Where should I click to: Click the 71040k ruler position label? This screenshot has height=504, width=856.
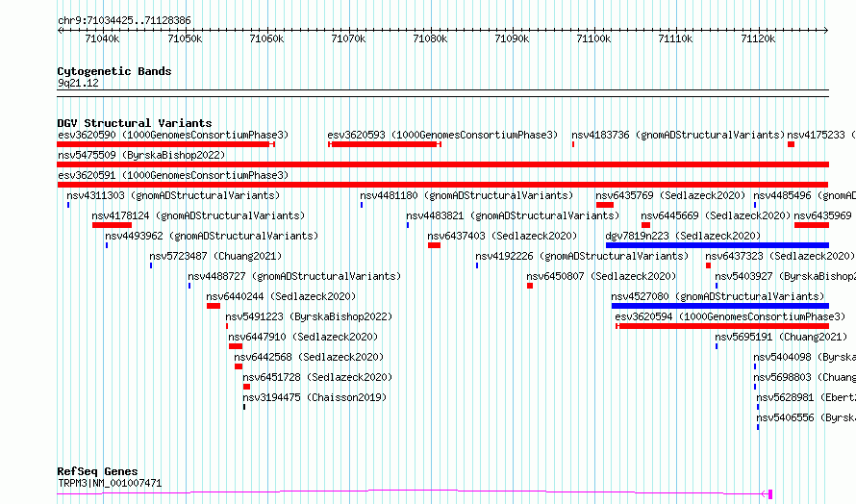pos(102,38)
